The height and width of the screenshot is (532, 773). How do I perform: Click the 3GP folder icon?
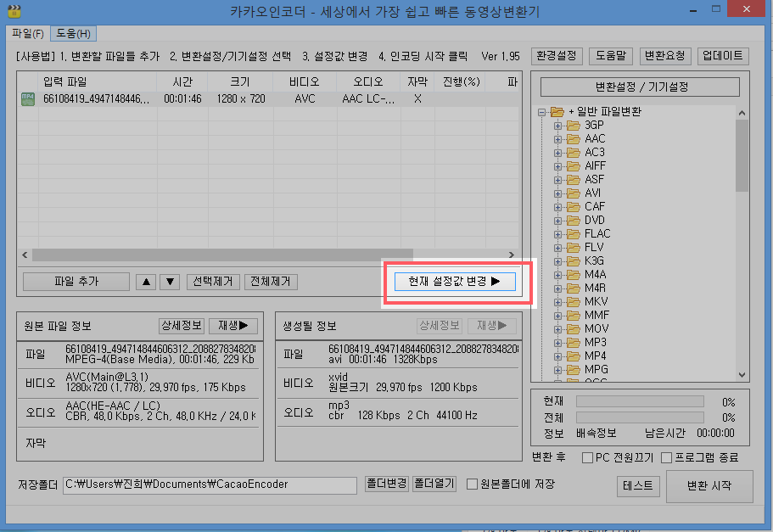pyautogui.click(x=573, y=126)
